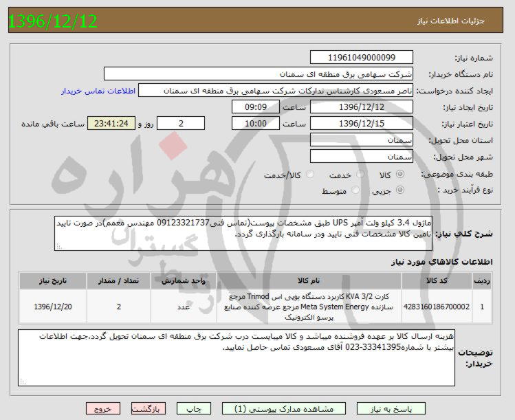Screen dimensions: 515x420
Task: Click the request creator name field
Action: [276, 90]
